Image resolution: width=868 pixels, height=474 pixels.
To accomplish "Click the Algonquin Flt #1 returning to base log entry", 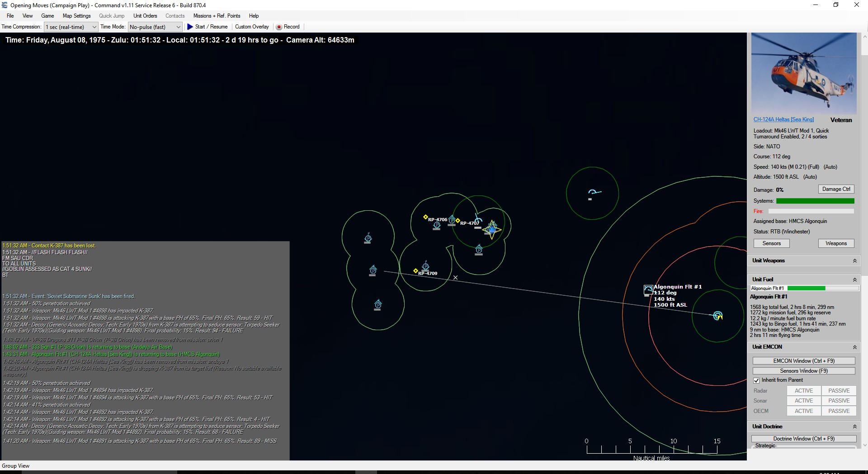I will point(111,354).
